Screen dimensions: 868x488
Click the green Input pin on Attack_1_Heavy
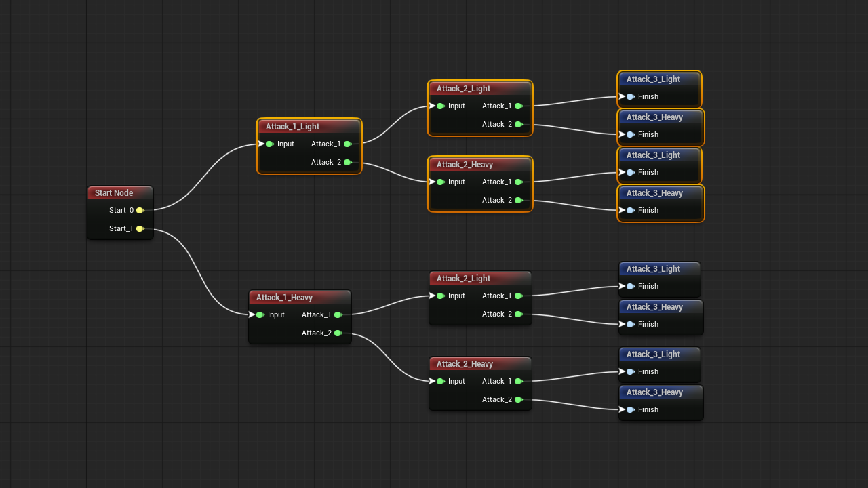click(x=260, y=314)
